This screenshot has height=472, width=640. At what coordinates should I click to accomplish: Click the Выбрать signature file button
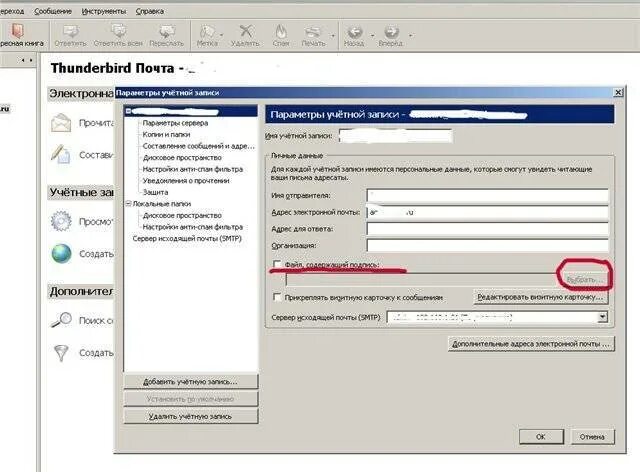coord(585,280)
